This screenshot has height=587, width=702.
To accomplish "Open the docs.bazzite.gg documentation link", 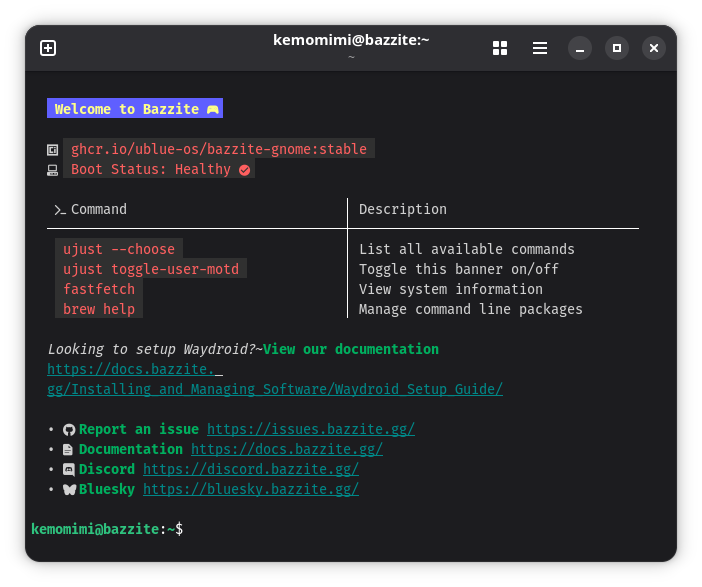I will coord(287,449).
